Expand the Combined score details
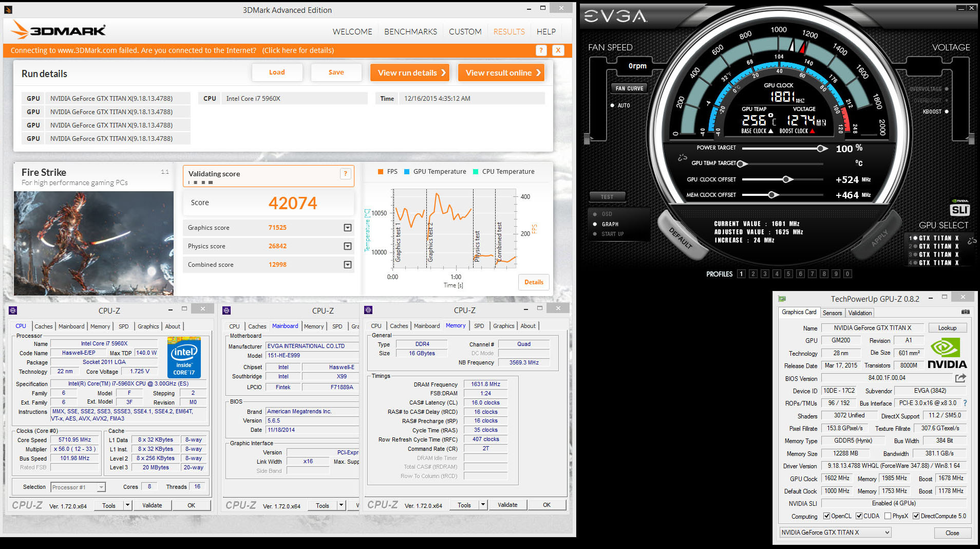Image resolution: width=980 pixels, height=549 pixels. click(348, 265)
